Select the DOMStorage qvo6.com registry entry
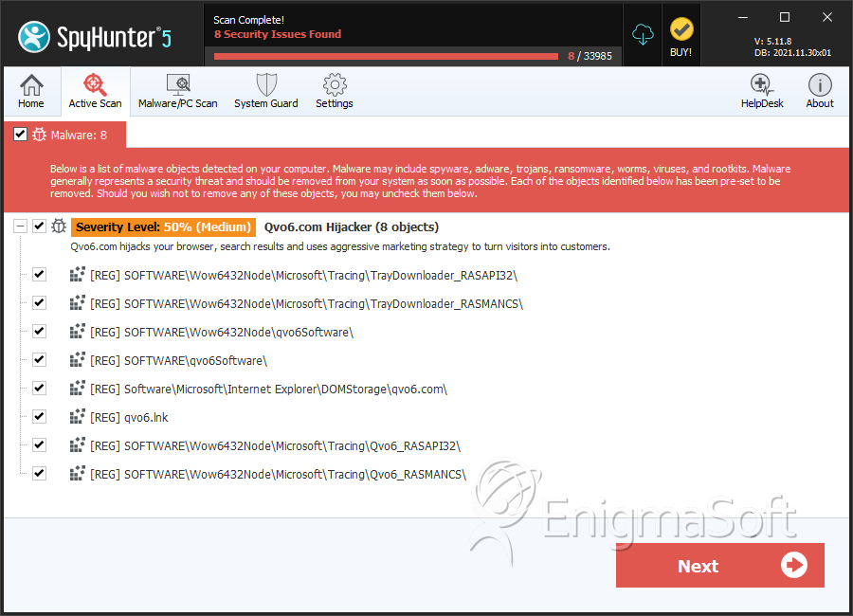Screen dimensions: 853x616 [x=268, y=389]
